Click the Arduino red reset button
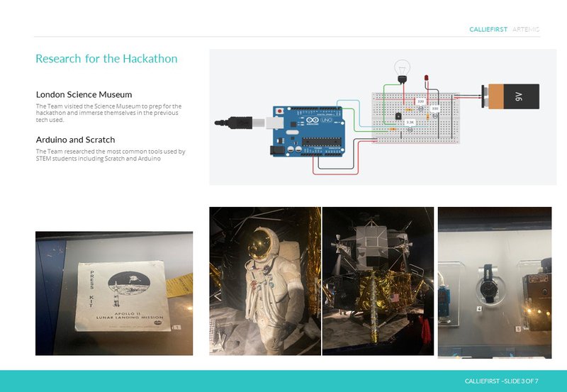567x392 pixels. click(x=281, y=112)
